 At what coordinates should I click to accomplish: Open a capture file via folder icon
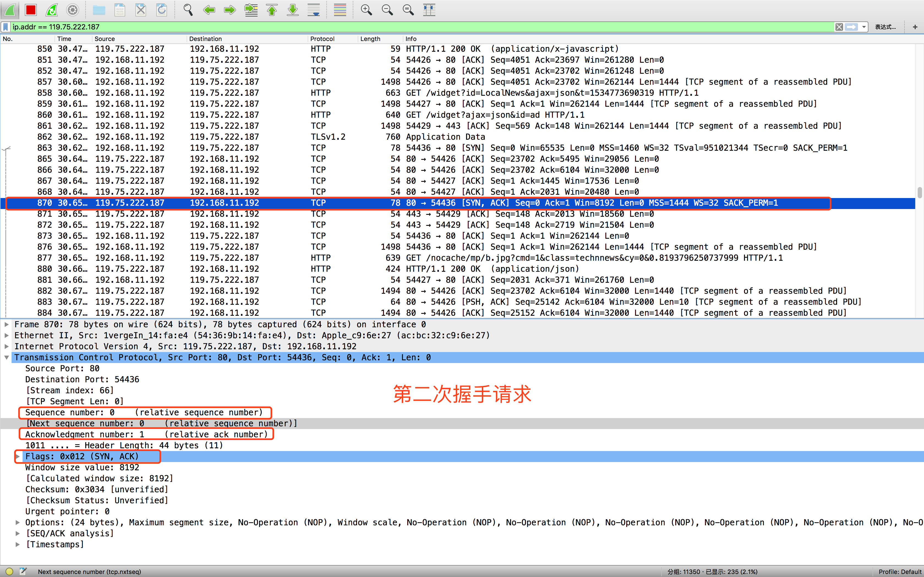point(99,10)
